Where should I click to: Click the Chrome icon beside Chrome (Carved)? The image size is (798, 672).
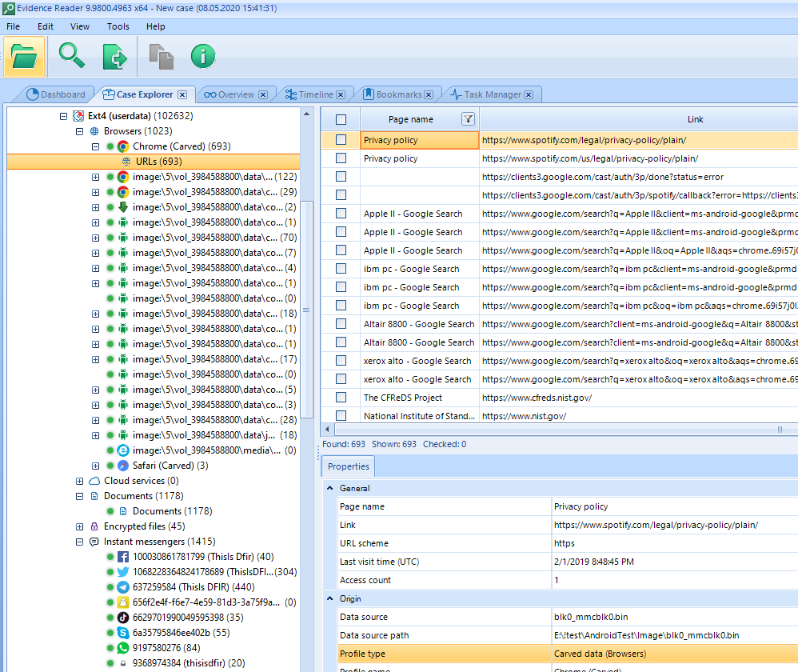tap(122, 146)
